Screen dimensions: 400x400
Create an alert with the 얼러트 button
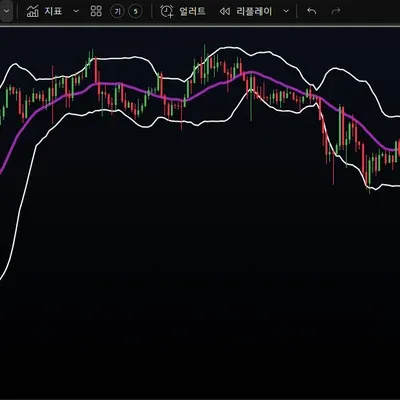[182, 11]
